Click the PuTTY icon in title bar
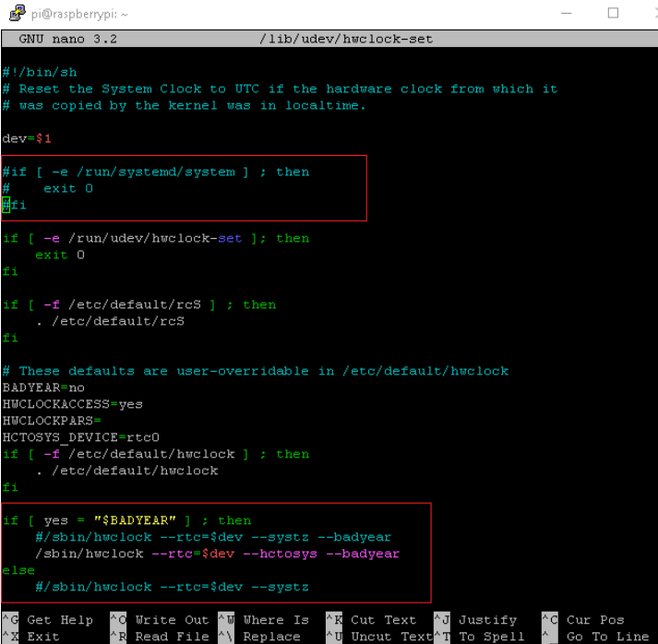 point(11,14)
